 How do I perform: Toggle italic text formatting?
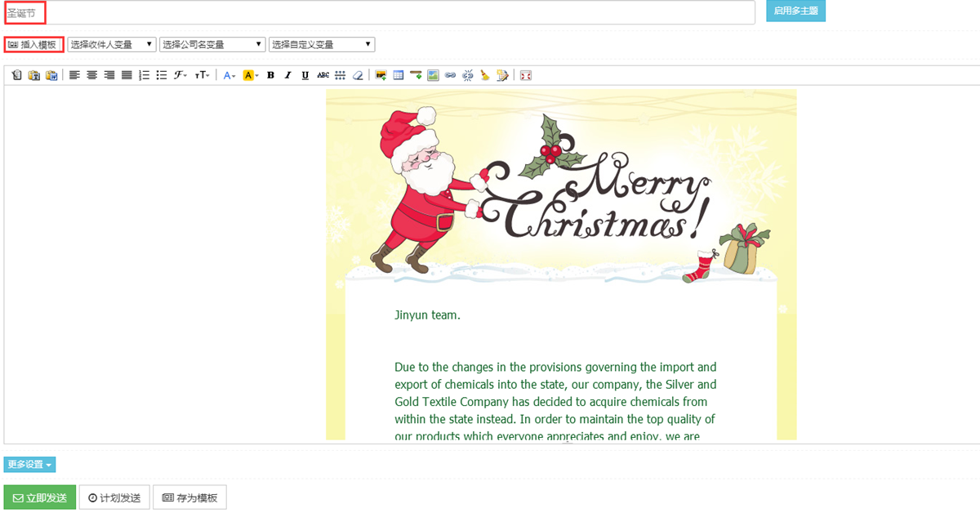point(287,75)
